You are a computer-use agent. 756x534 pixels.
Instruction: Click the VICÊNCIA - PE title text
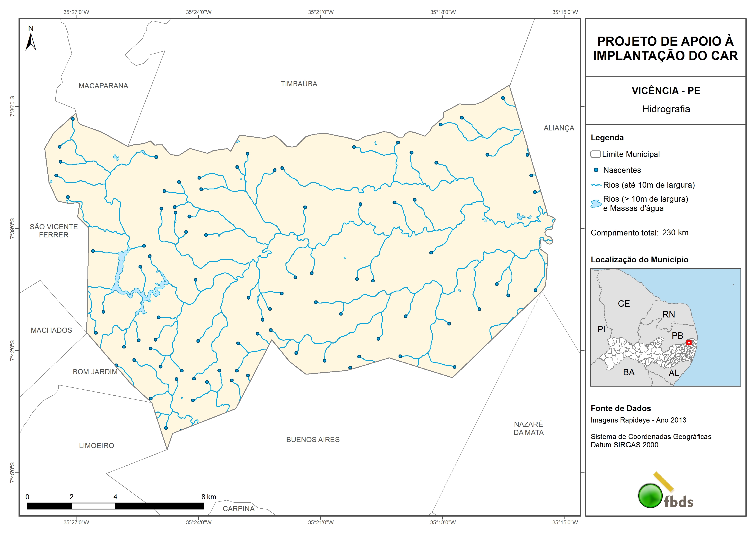coord(666,91)
